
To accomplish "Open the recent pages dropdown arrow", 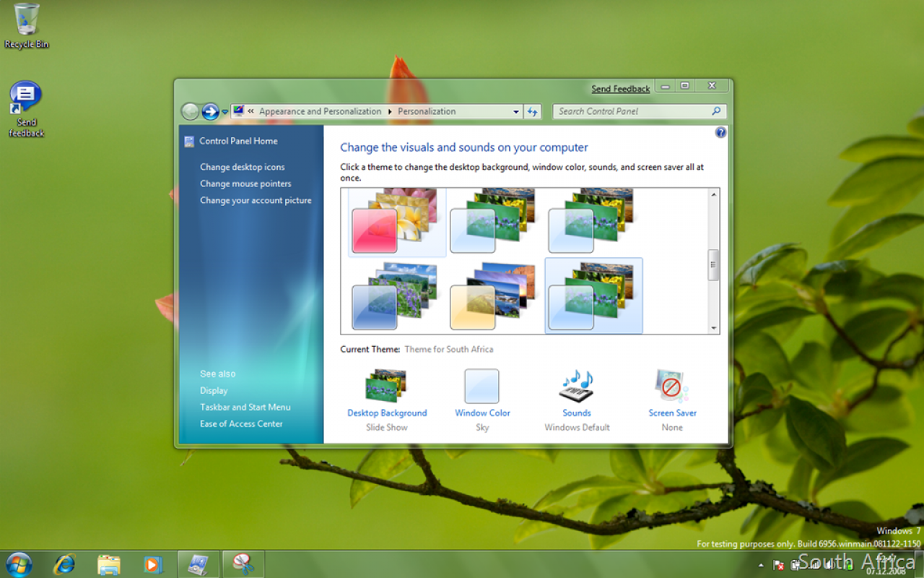I will click(225, 112).
